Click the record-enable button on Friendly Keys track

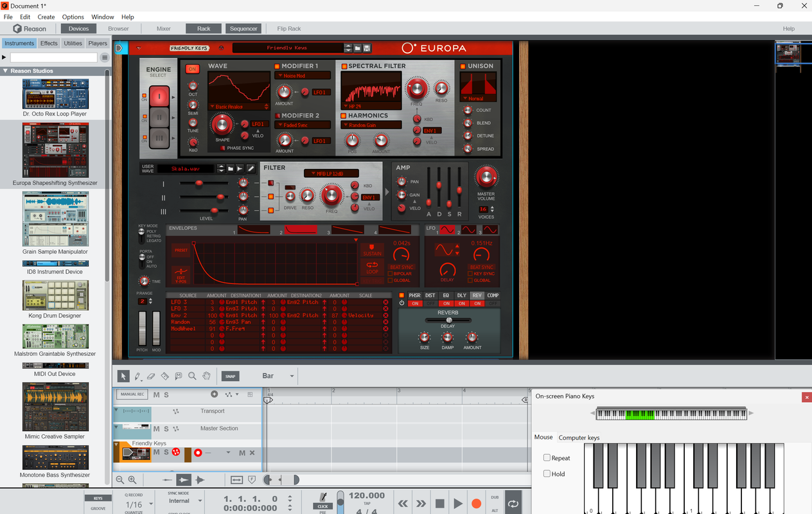[x=198, y=453]
